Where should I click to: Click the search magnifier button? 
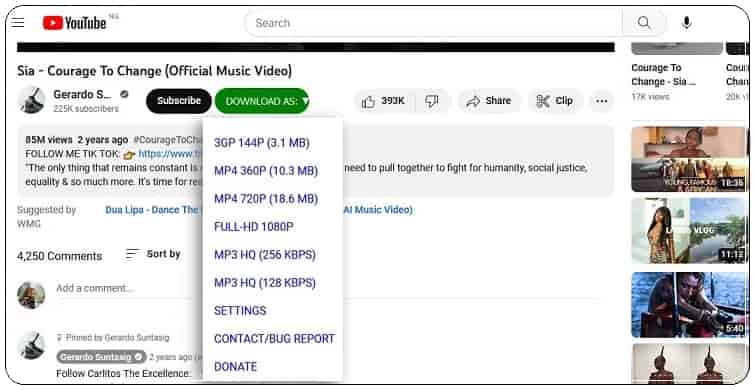pyautogui.click(x=644, y=22)
